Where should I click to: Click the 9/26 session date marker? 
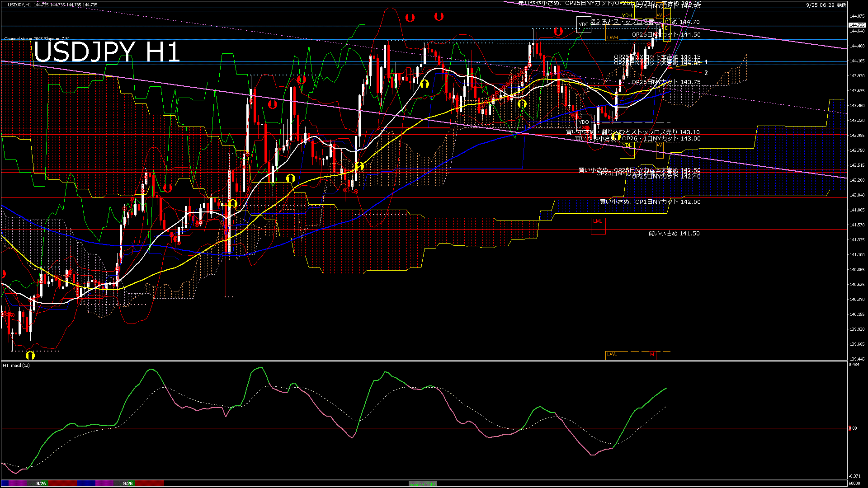click(x=128, y=483)
